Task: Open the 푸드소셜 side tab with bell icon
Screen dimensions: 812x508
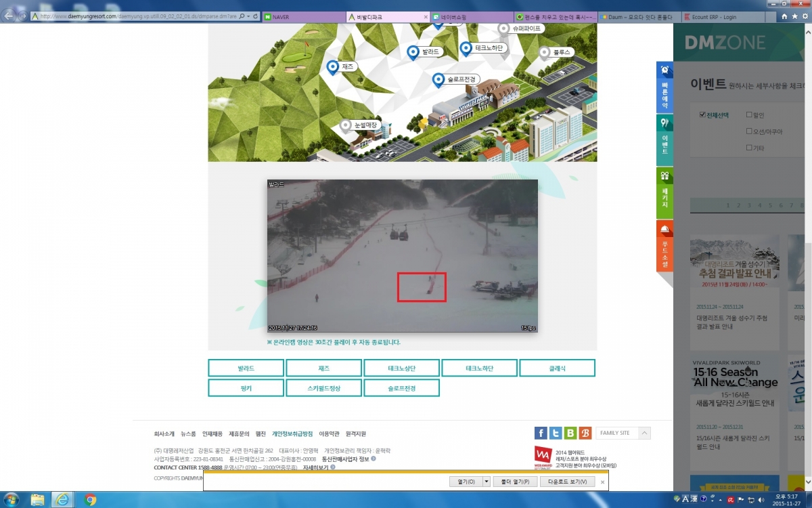Action: [664, 246]
